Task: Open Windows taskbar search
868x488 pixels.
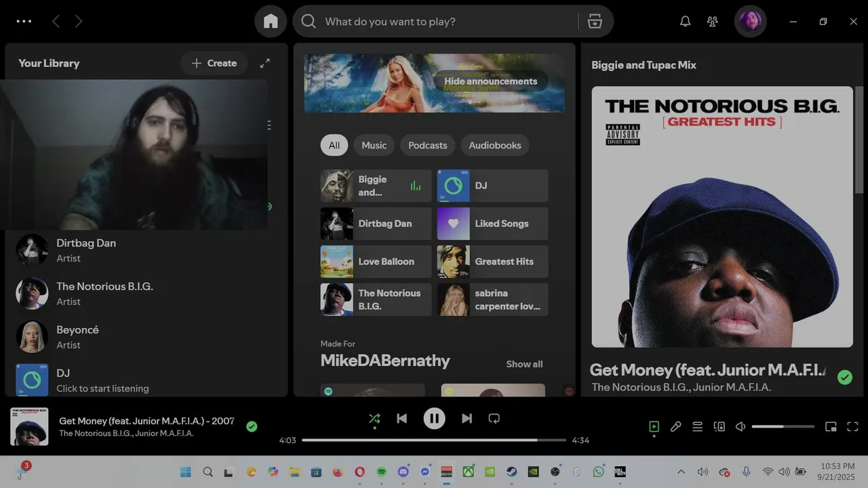Action: click(208, 472)
